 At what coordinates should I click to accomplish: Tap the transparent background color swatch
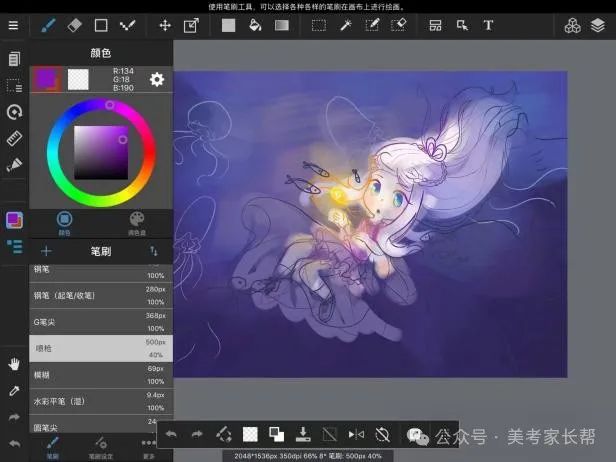pos(78,79)
